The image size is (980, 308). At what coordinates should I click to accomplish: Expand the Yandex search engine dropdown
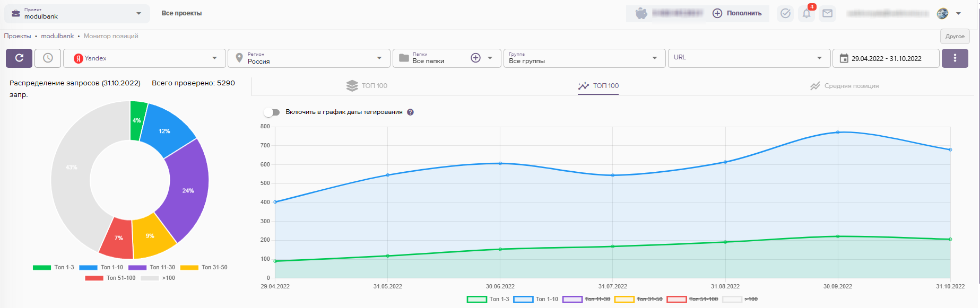click(145, 58)
